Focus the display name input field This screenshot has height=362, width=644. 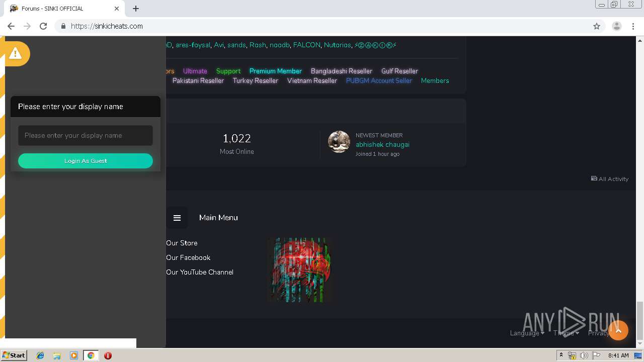coord(86,135)
